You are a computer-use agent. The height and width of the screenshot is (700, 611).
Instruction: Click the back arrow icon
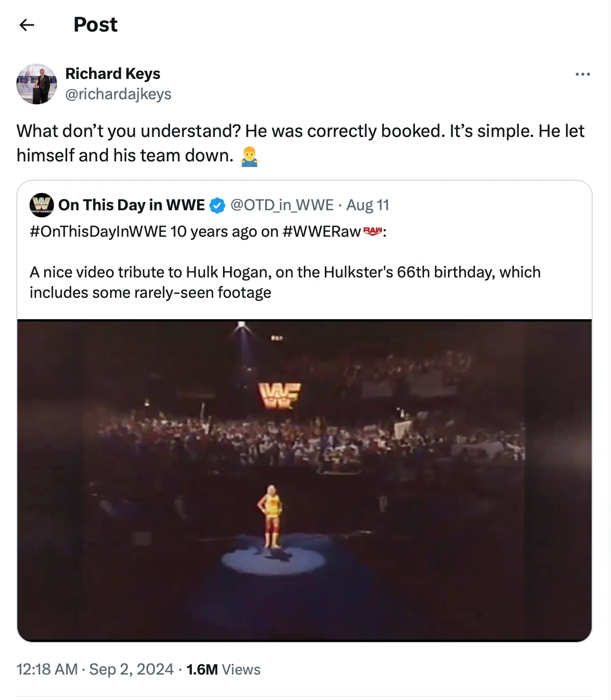(26, 25)
